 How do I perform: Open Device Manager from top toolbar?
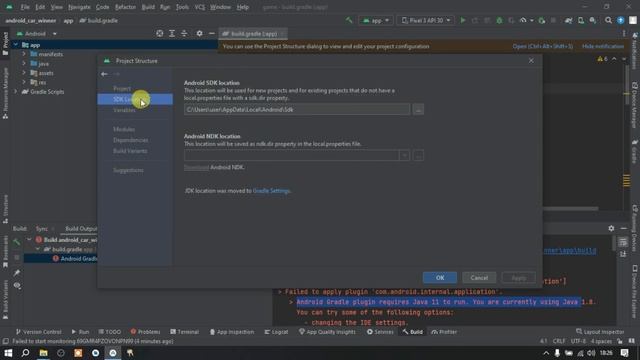pyautogui.click(x=580, y=20)
